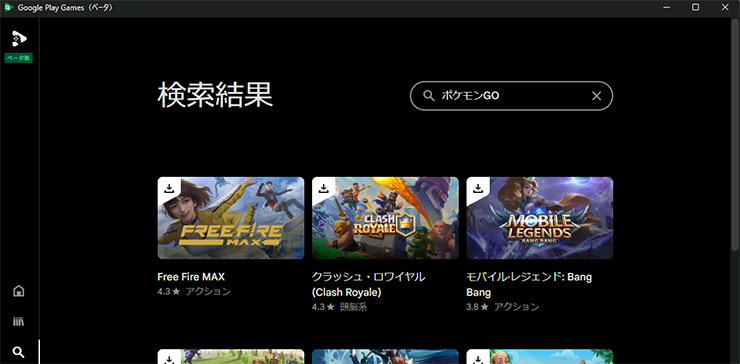Click the magnifier icon in the search box

point(429,96)
